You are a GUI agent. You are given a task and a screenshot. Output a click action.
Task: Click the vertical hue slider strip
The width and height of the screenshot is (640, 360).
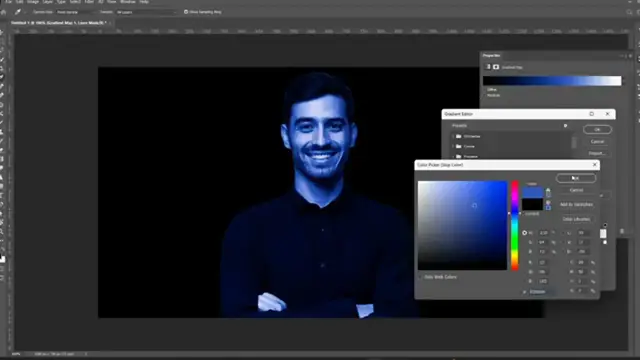coord(515,225)
